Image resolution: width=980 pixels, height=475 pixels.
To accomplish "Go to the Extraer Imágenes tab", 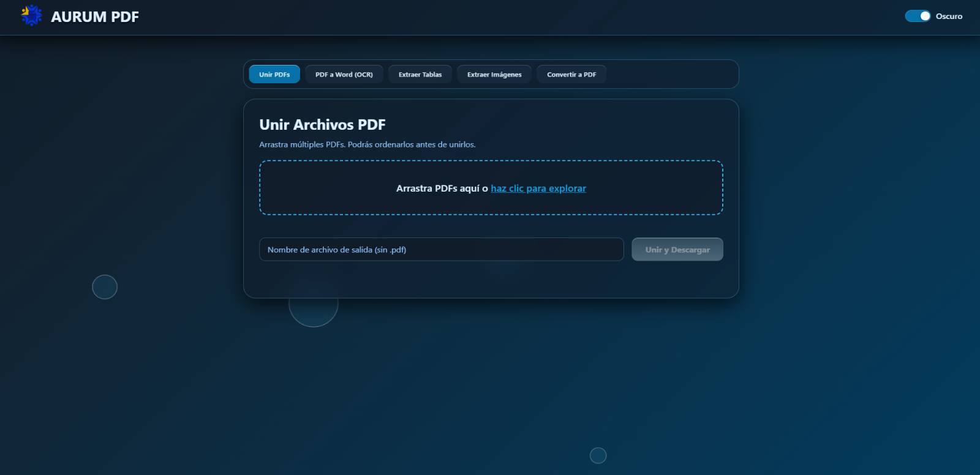I will (x=494, y=74).
